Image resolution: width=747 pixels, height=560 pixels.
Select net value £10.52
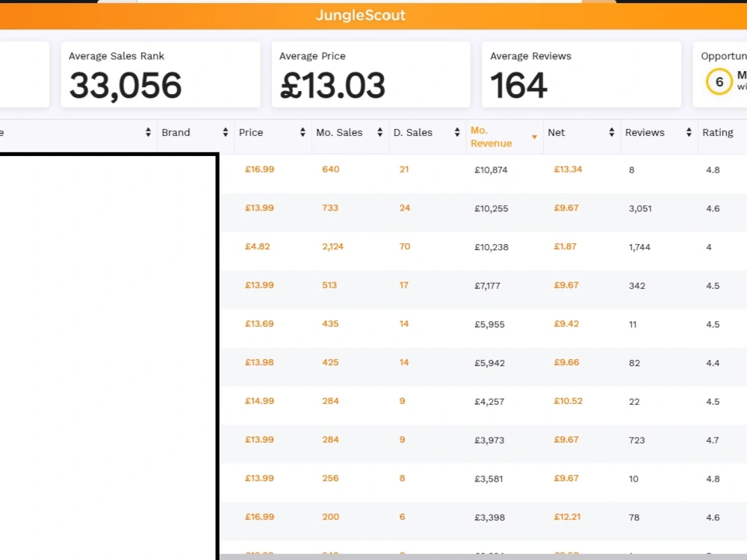pos(568,400)
